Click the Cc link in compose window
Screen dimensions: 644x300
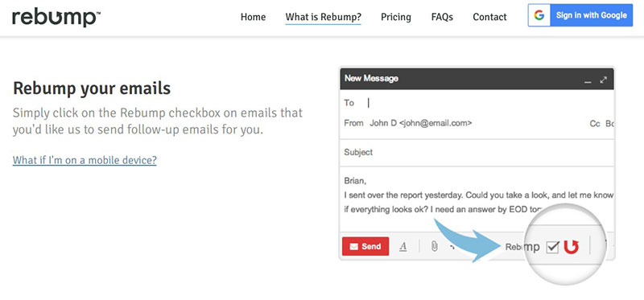coord(595,124)
